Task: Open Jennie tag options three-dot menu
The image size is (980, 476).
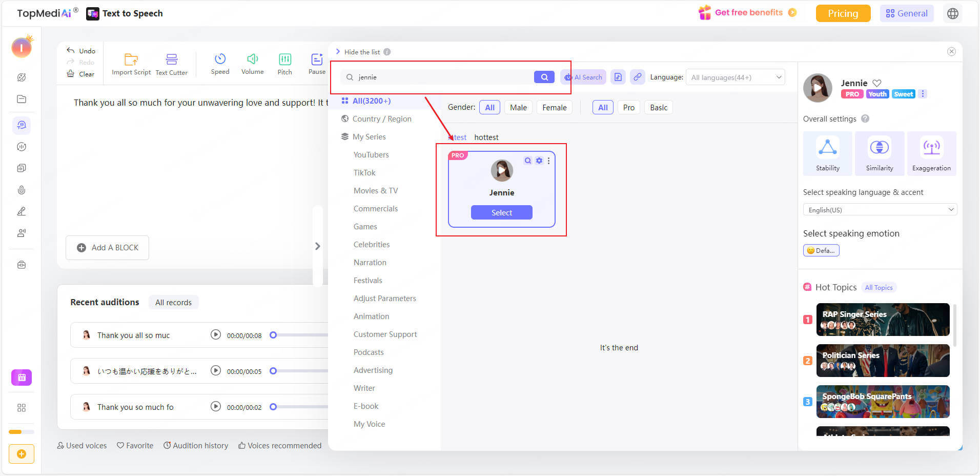Action: coord(923,94)
